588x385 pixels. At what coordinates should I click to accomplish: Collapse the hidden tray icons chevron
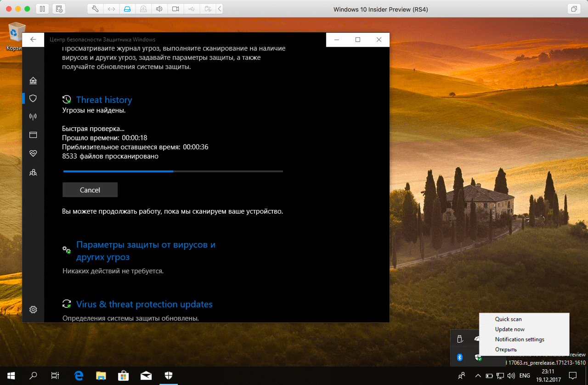pyautogui.click(x=478, y=376)
